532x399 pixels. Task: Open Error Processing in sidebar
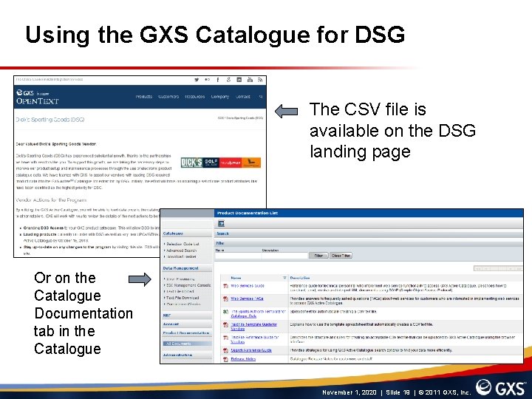[180, 279]
